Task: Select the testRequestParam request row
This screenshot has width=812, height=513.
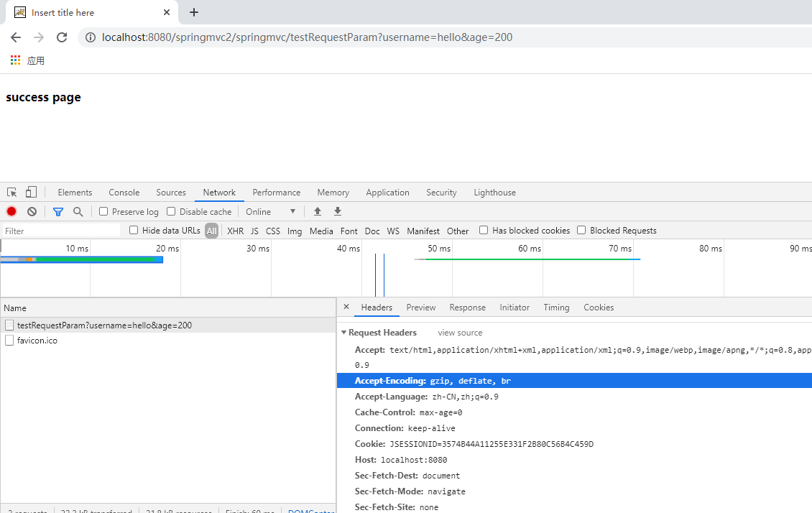Action: point(168,325)
